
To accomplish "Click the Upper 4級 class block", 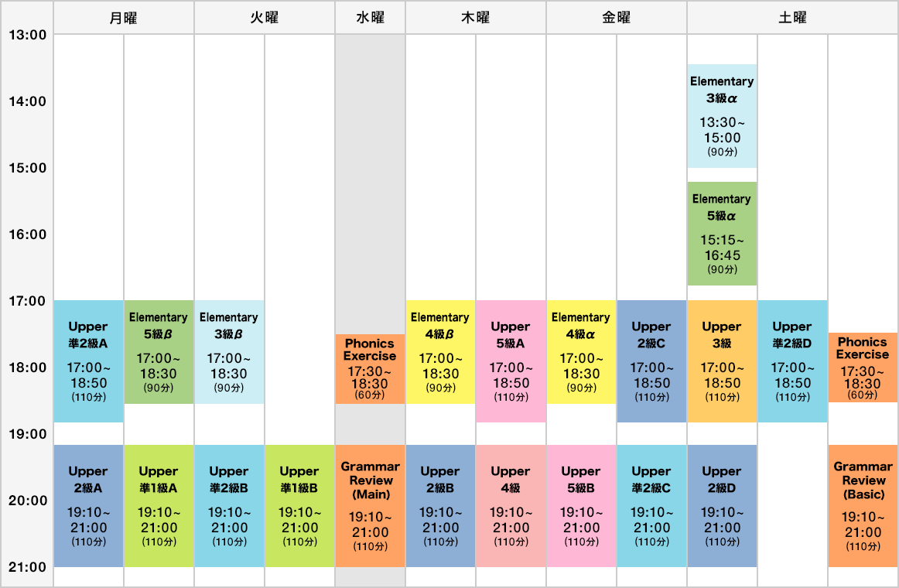I will point(511,505).
